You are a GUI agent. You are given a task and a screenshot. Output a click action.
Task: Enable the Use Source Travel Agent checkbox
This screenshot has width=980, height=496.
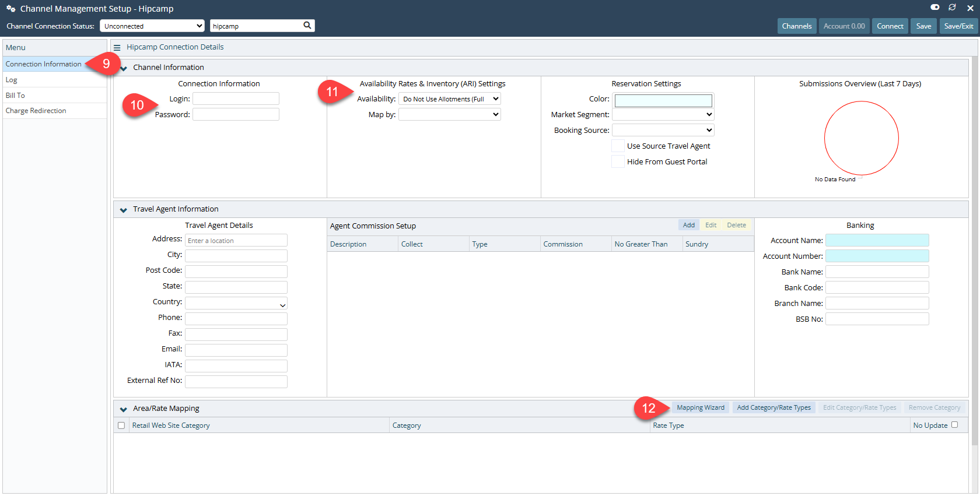click(x=618, y=146)
